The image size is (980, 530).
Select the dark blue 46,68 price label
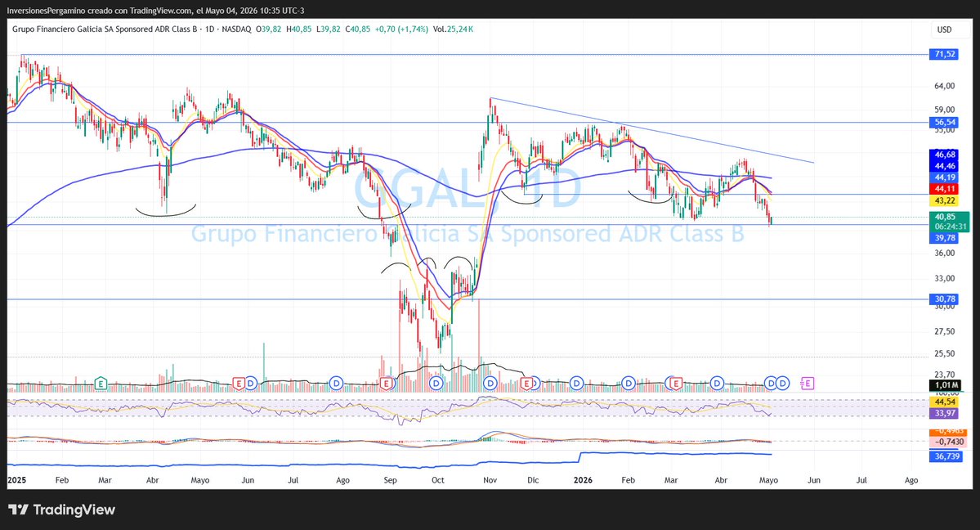click(944, 155)
